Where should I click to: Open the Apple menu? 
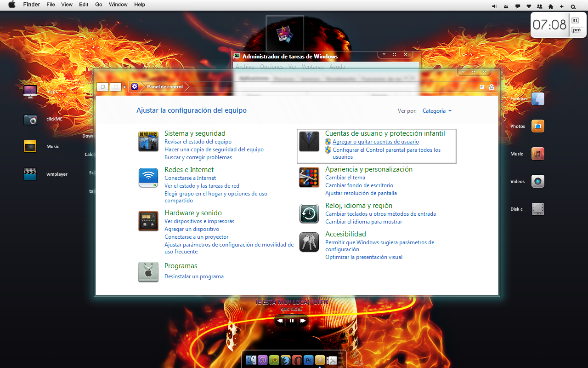coord(12,5)
